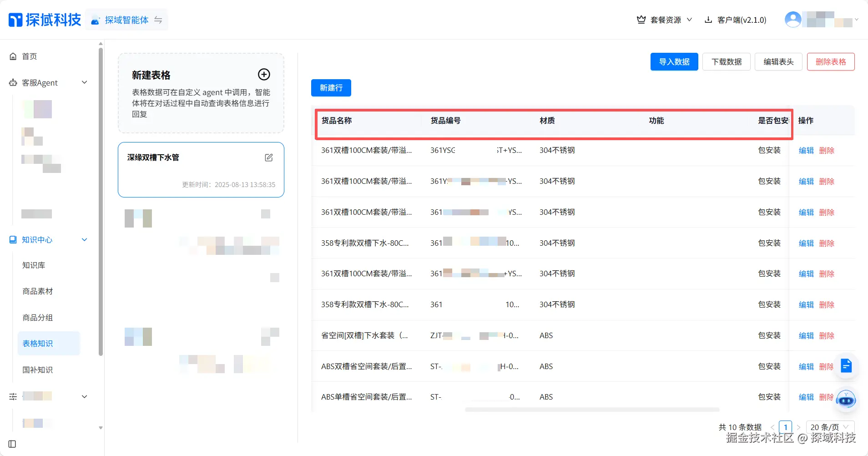868x456 pixels.
Task: Edit the 省空间[双槽]下水套装 row
Action: pos(806,336)
